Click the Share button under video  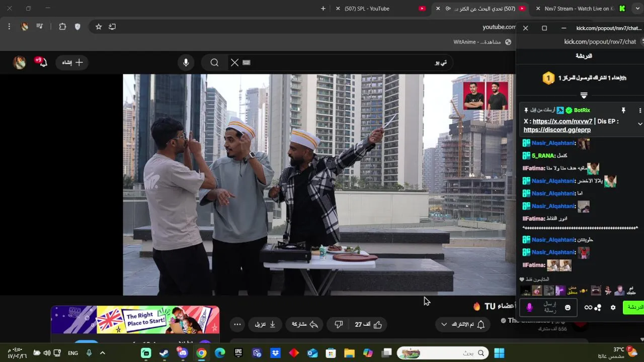point(305,324)
